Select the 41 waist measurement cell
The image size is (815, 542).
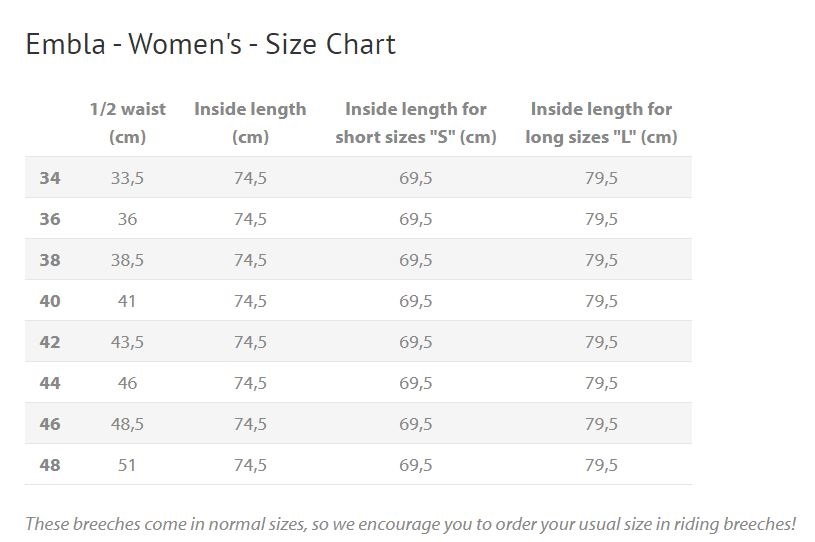127,301
